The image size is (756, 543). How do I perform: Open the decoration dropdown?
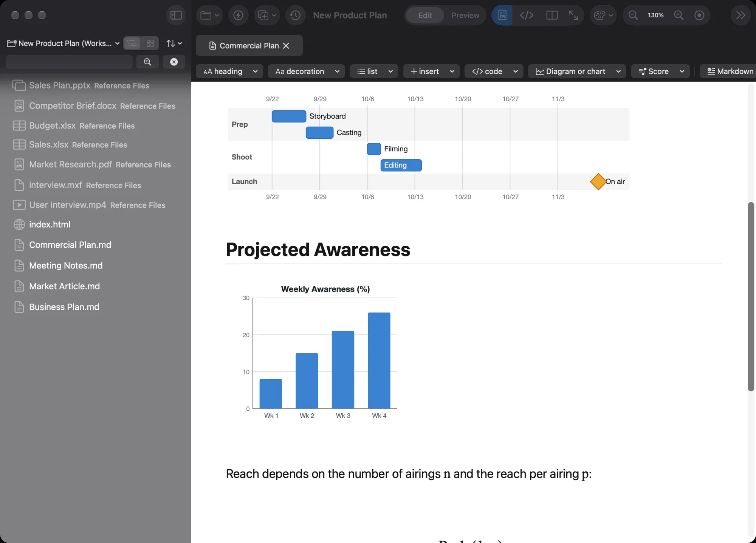[x=306, y=71]
